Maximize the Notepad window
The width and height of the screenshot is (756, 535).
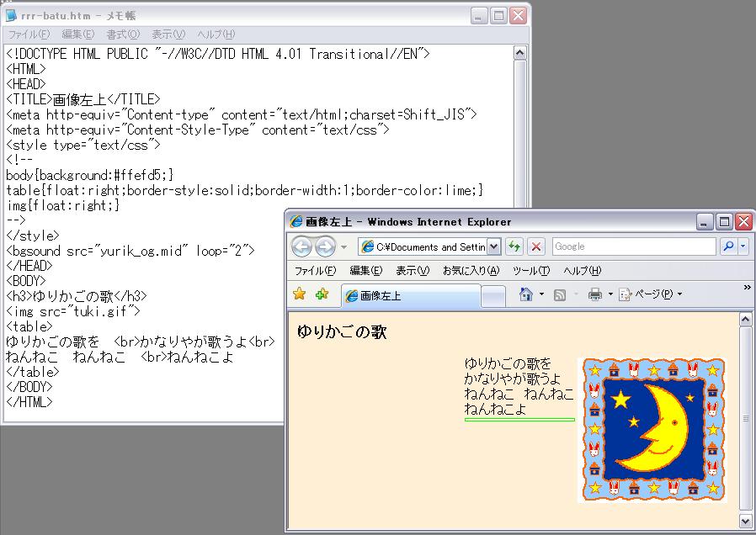498,16
